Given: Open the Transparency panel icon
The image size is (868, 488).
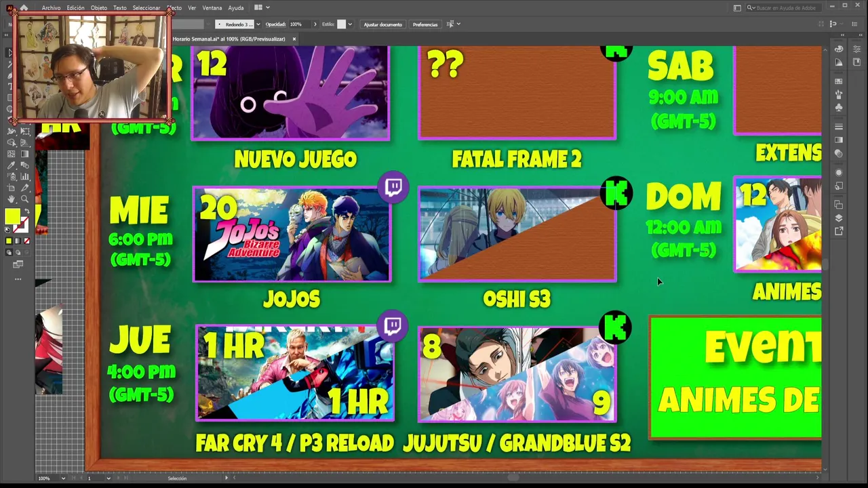Looking at the screenshot, I should (x=839, y=153).
